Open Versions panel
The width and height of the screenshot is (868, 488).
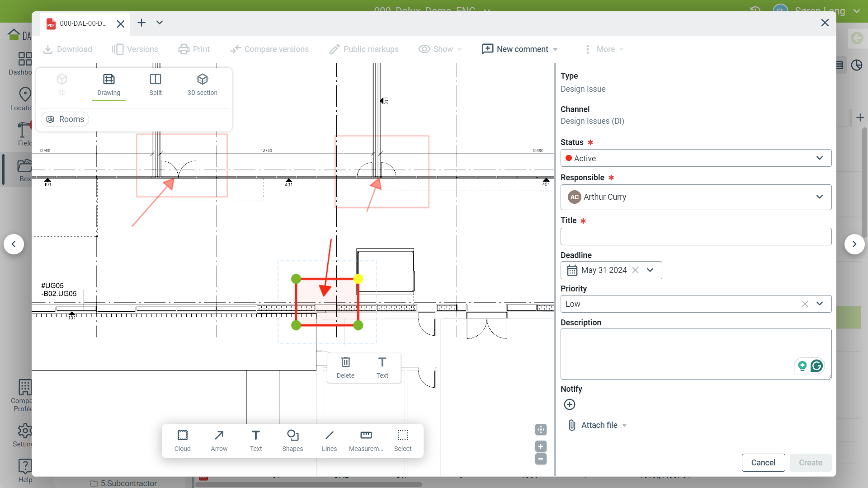(135, 49)
